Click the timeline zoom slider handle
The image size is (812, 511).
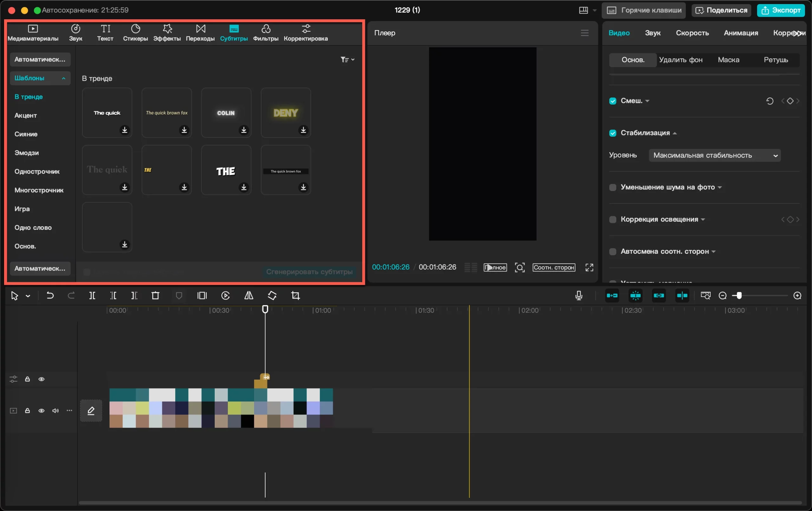[738, 296]
